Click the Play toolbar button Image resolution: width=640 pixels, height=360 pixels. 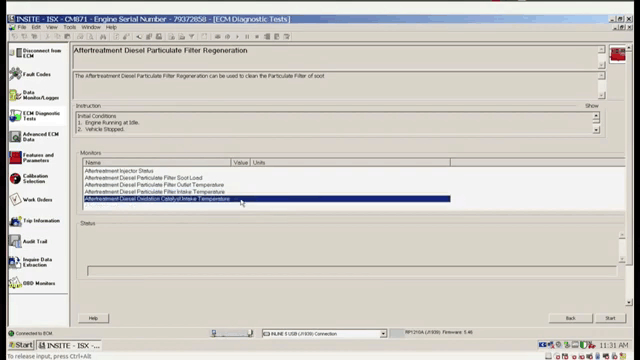coord(237,37)
